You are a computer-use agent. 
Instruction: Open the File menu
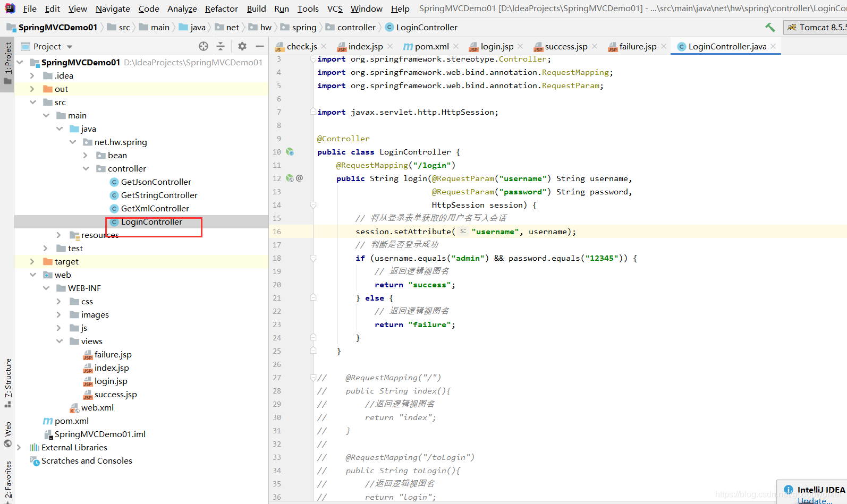pos(30,8)
